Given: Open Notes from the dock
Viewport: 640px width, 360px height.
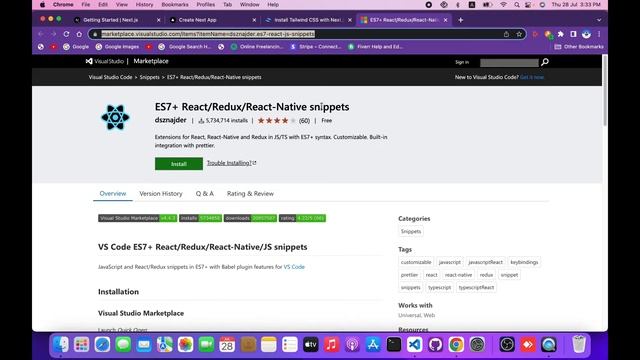Looking at the screenshot, I should pyautogui.click(x=269, y=344).
